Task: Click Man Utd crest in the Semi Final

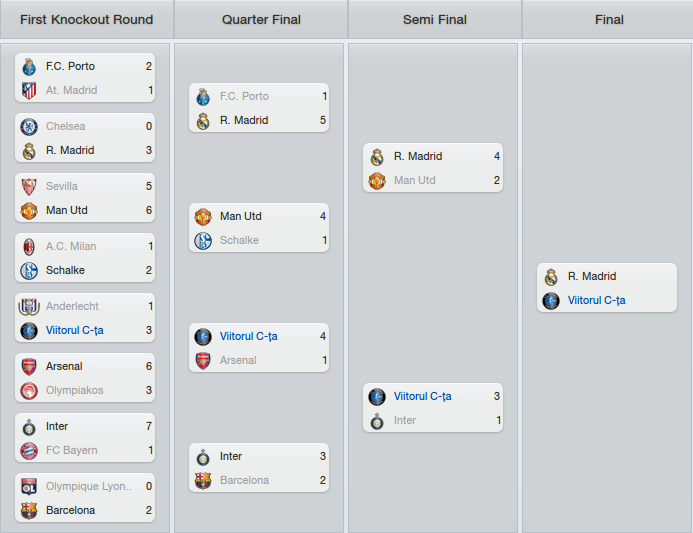Action: [x=377, y=181]
